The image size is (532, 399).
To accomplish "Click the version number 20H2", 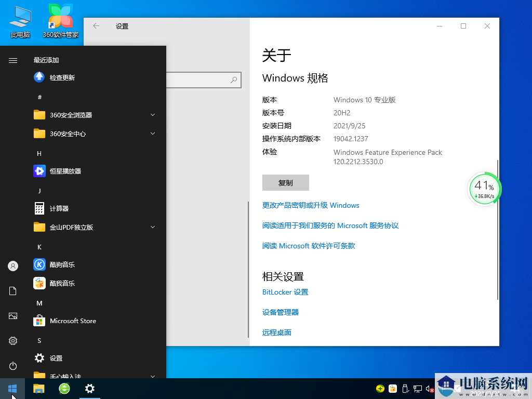I will click(x=342, y=113).
